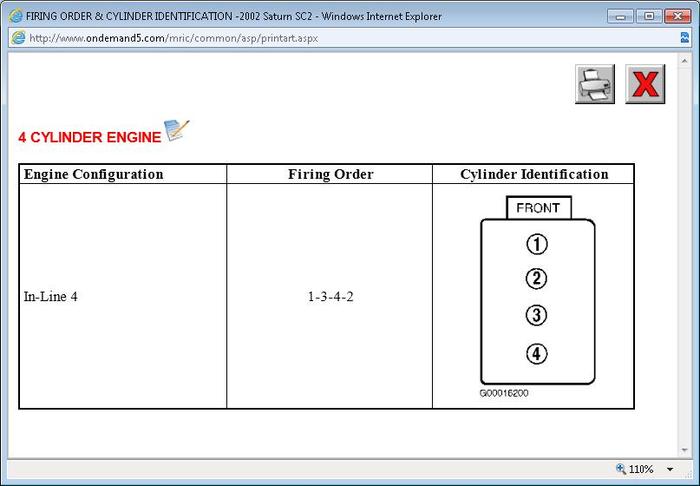The height and width of the screenshot is (486, 700).
Task: Click the Engine Configuration column header
Action: coord(93,174)
